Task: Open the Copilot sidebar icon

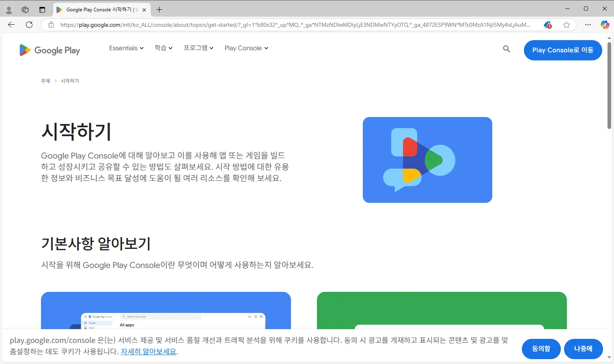Action: 605,25
